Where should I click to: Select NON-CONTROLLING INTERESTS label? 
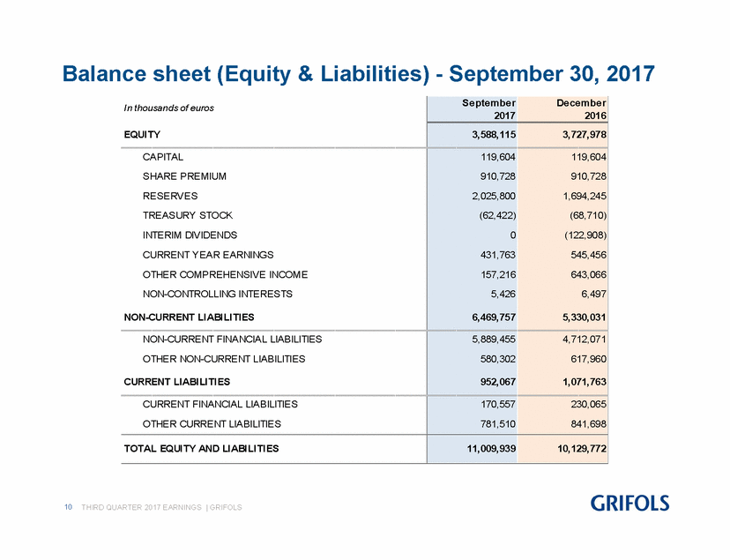coord(218,295)
